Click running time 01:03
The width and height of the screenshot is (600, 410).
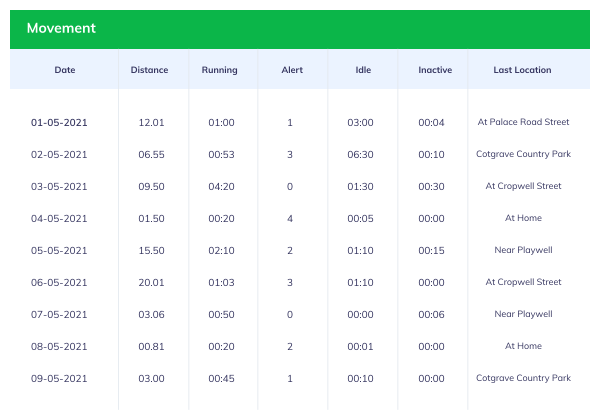click(x=221, y=283)
